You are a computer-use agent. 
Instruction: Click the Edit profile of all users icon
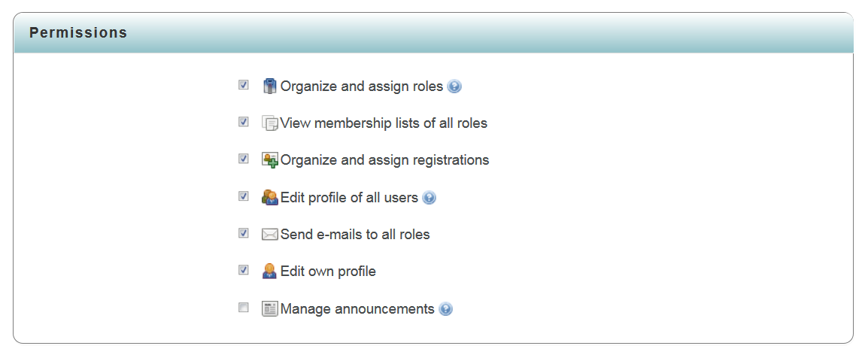(270, 197)
